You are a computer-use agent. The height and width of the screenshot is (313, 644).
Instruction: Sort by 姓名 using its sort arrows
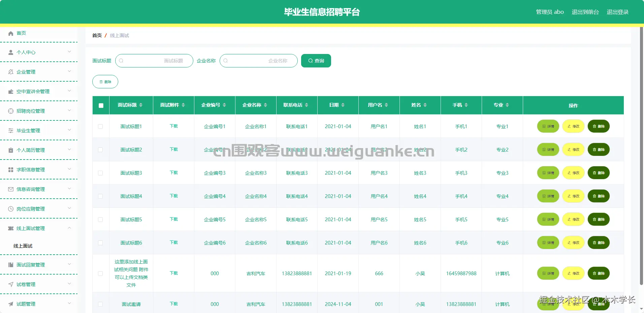[x=425, y=105]
